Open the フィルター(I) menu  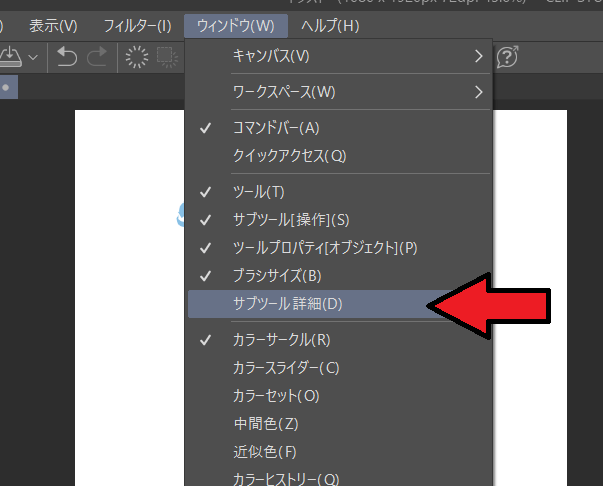137,23
